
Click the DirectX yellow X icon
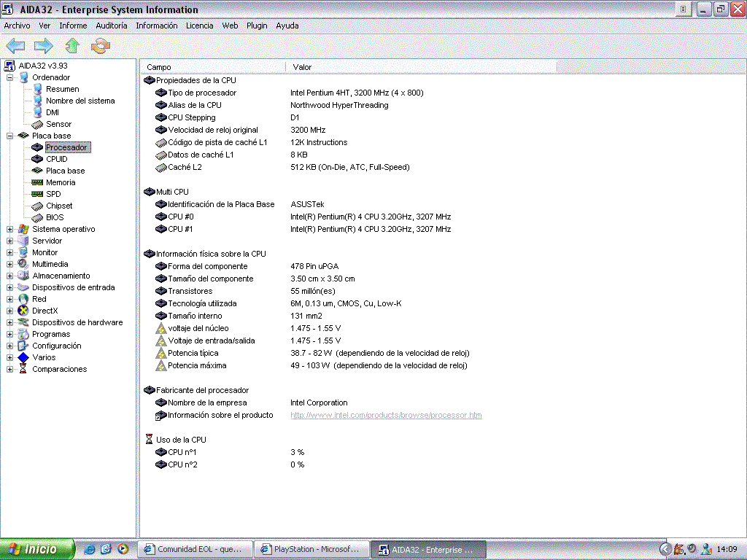(x=23, y=311)
